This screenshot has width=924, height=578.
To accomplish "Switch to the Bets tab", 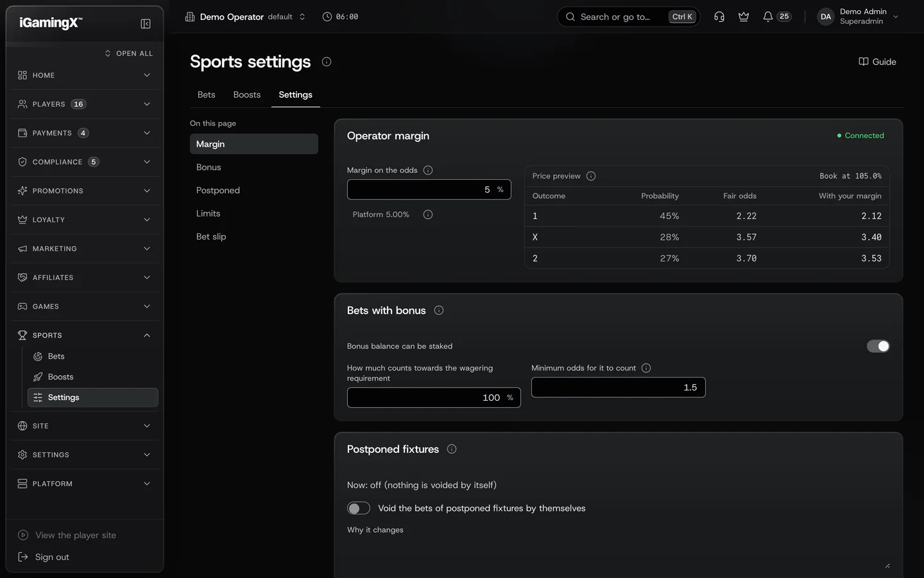I will coord(207,94).
